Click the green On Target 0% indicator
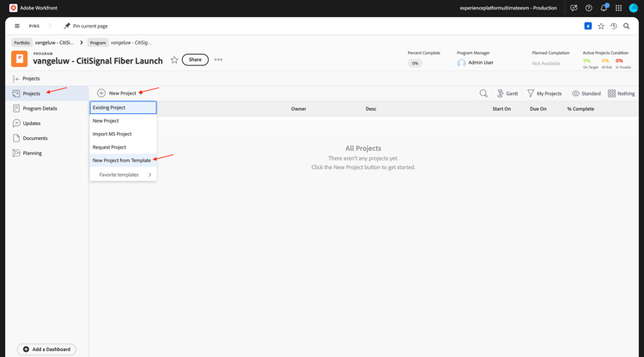 (x=586, y=61)
